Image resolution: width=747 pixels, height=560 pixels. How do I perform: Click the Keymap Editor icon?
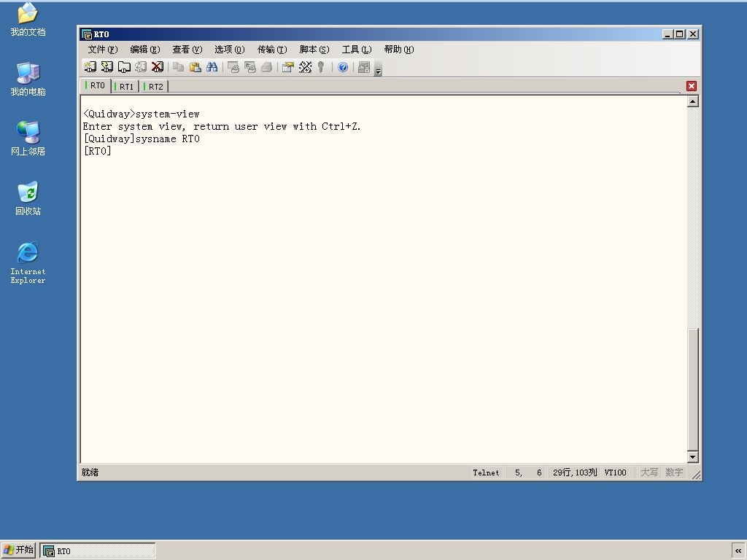[305, 67]
